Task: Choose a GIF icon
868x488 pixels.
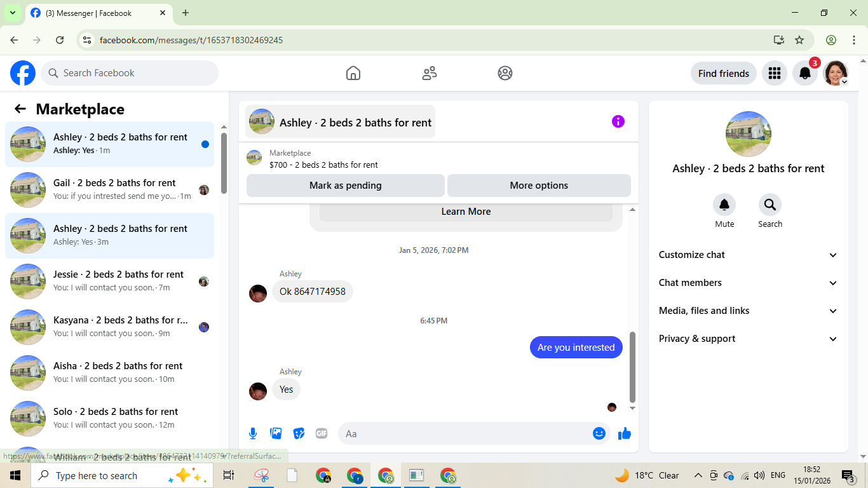Action: click(322, 433)
